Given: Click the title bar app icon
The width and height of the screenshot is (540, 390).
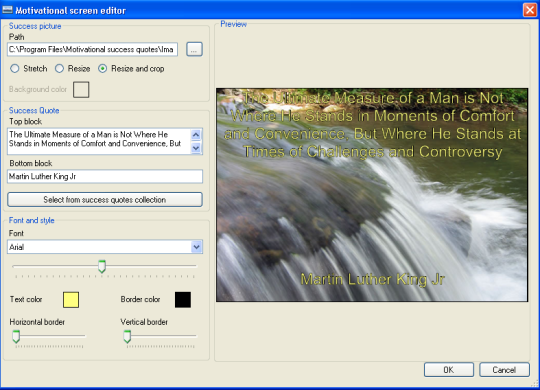Looking at the screenshot, I should coord(7,10).
